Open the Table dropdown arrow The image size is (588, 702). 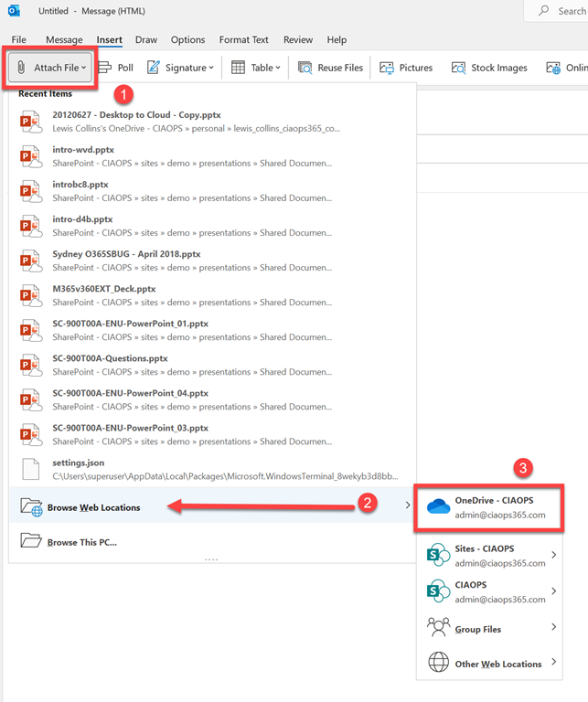pos(280,68)
